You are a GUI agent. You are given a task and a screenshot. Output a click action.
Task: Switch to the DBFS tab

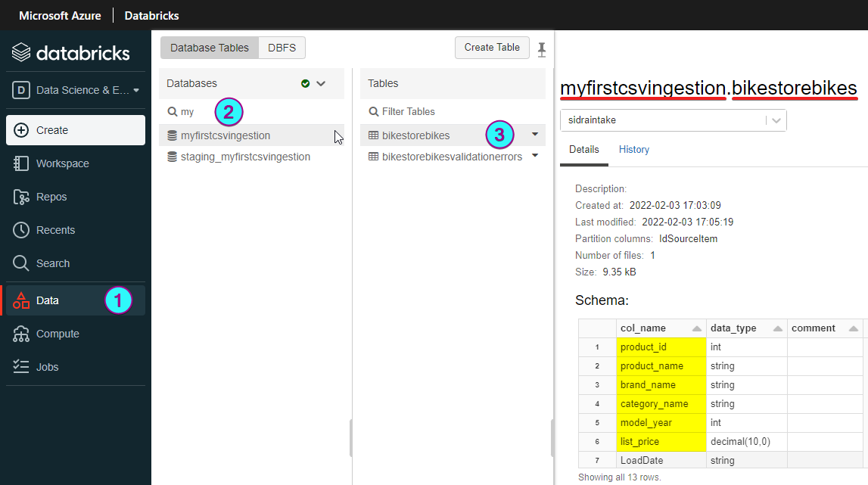(x=282, y=48)
